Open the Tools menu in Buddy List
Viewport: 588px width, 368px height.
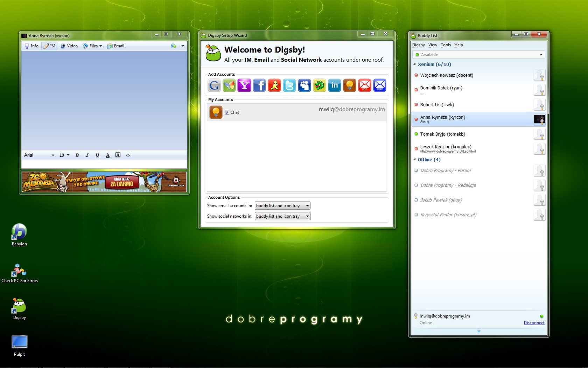click(x=446, y=45)
